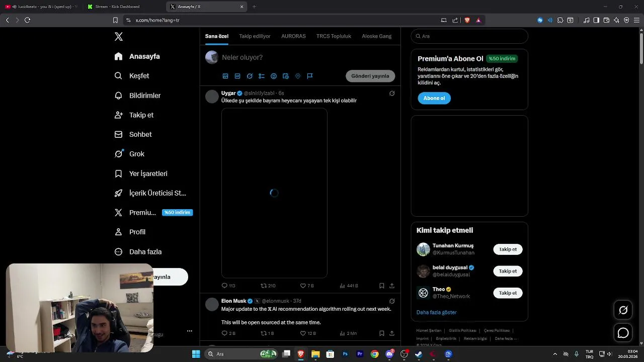Follow Tunahan Kurmuş

pos(508,249)
